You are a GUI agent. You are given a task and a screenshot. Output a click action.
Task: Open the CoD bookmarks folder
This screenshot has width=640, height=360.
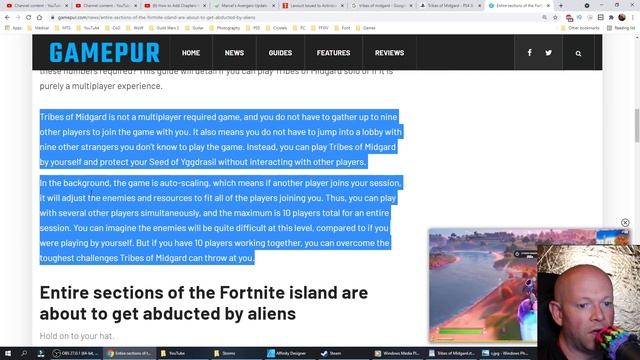pos(113,28)
